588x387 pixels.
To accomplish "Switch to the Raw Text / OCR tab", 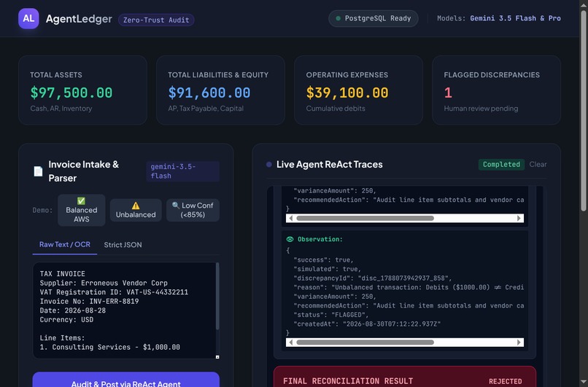I will tap(64, 245).
